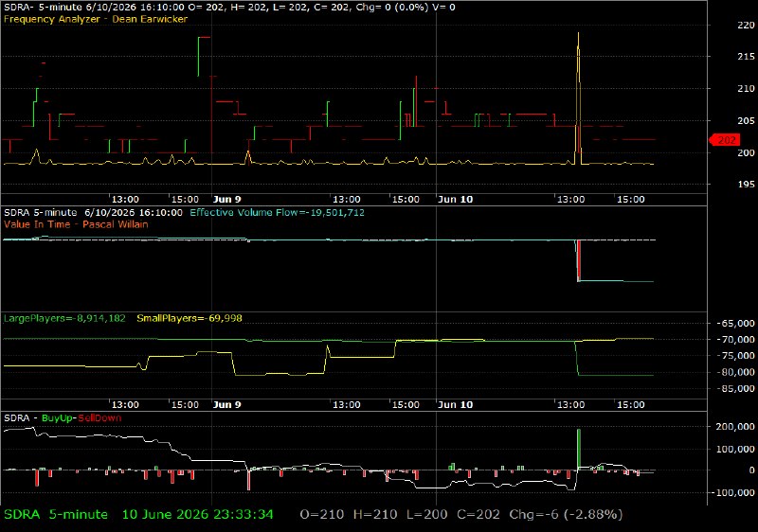Click the -70,000 axis label
The image size is (758, 532).
pos(736,340)
